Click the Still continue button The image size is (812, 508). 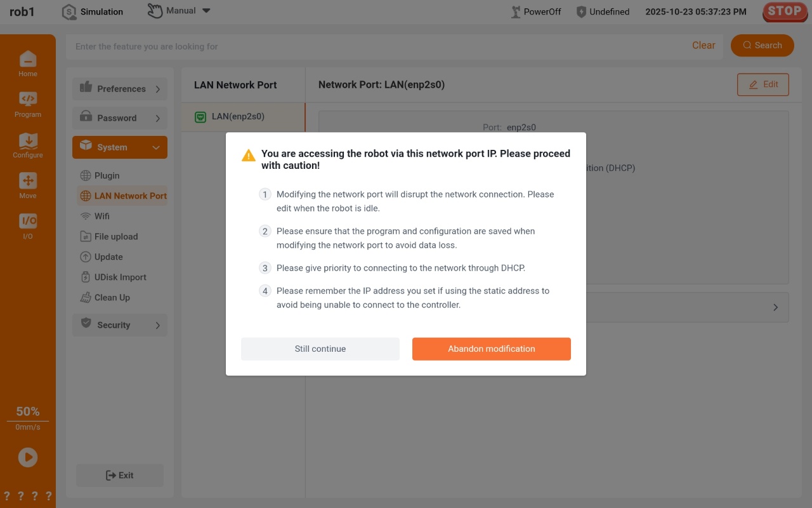[320, 349]
